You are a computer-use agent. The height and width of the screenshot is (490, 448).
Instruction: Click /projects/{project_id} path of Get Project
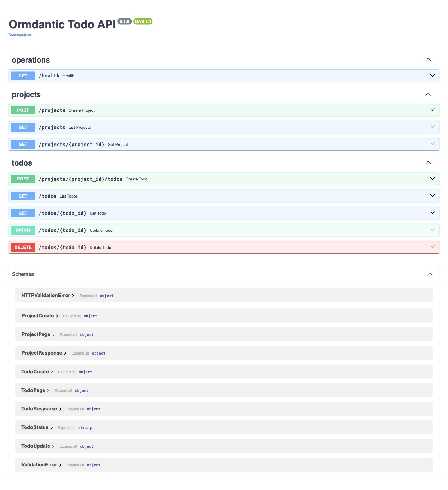click(72, 144)
